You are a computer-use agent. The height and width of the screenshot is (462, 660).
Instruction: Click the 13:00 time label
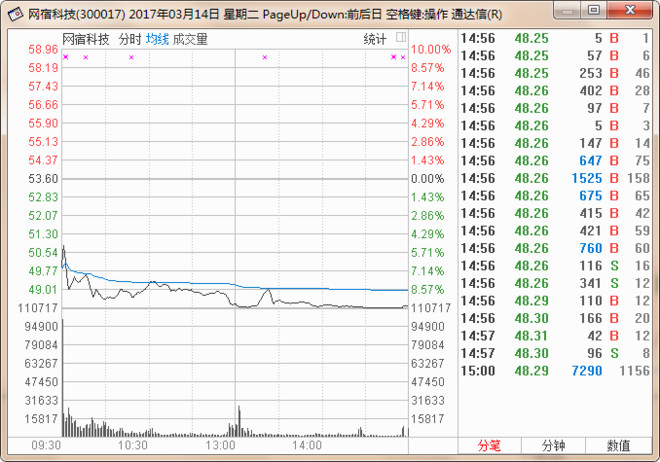coord(220,445)
